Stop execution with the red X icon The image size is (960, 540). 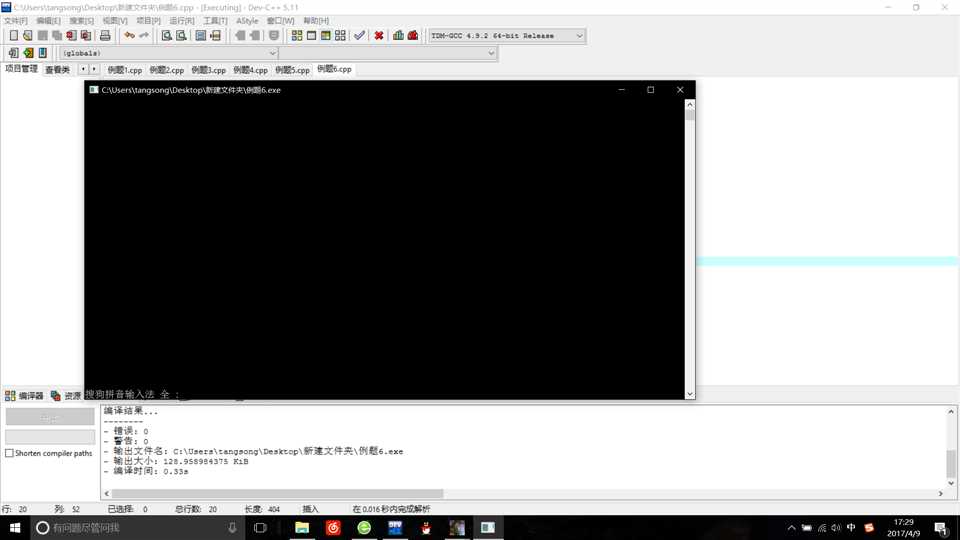(379, 36)
